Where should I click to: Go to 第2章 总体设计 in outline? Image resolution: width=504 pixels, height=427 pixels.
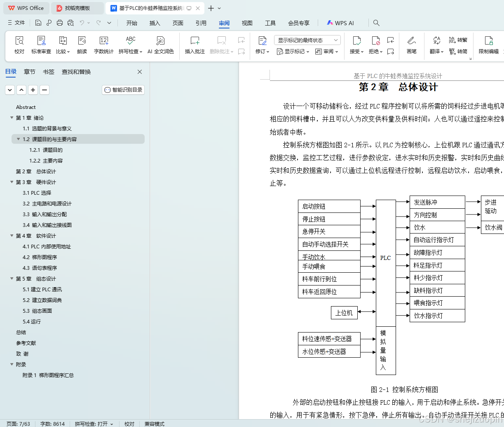coord(36,171)
